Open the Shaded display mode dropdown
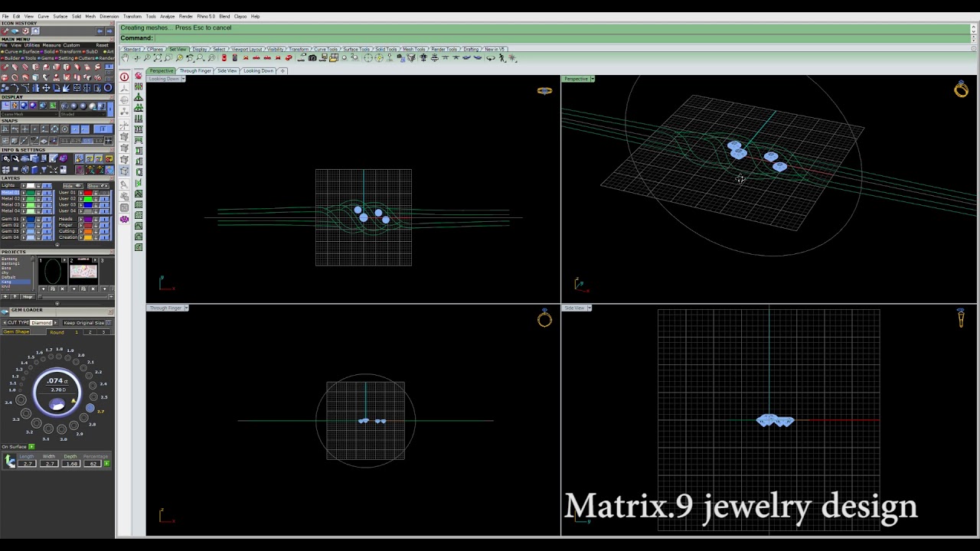The image size is (980, 551). pyautogui.click(x=83, y=114)
